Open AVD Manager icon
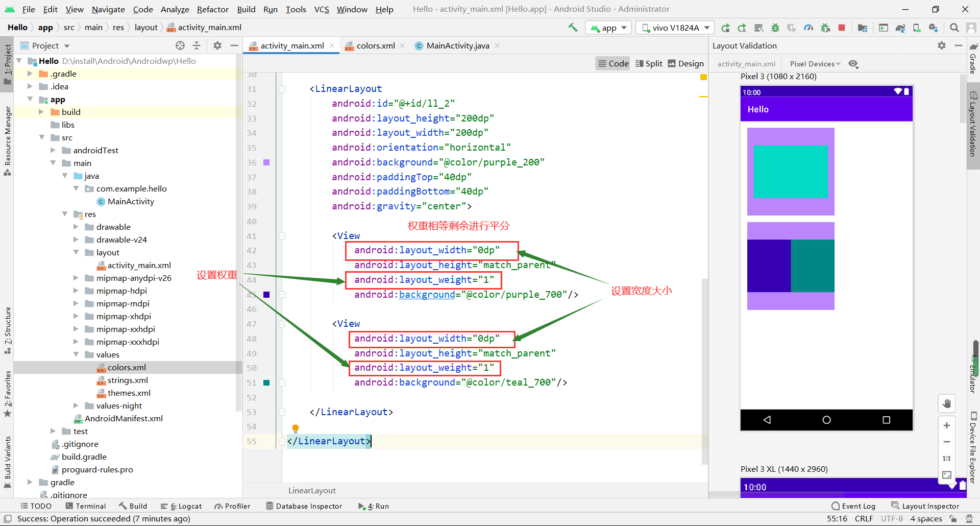The height and width of the screenshot is (526, 980). (917, 28)
